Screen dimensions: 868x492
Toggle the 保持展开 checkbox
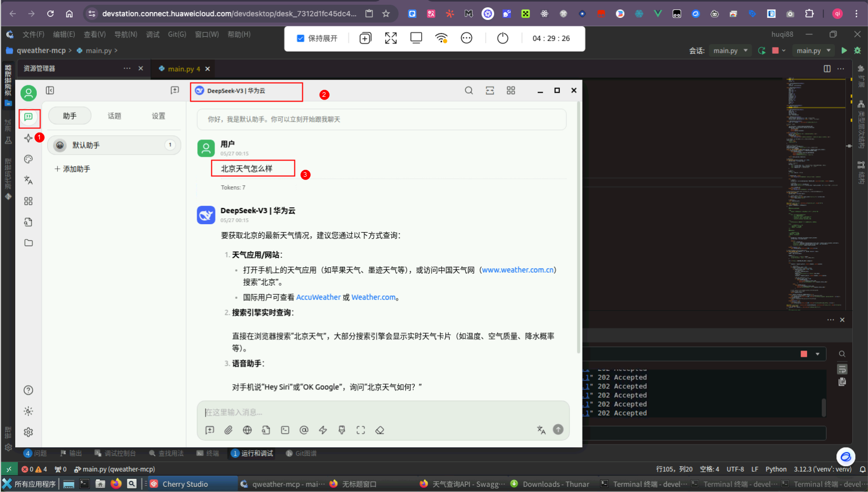click(x=301, y=38)
